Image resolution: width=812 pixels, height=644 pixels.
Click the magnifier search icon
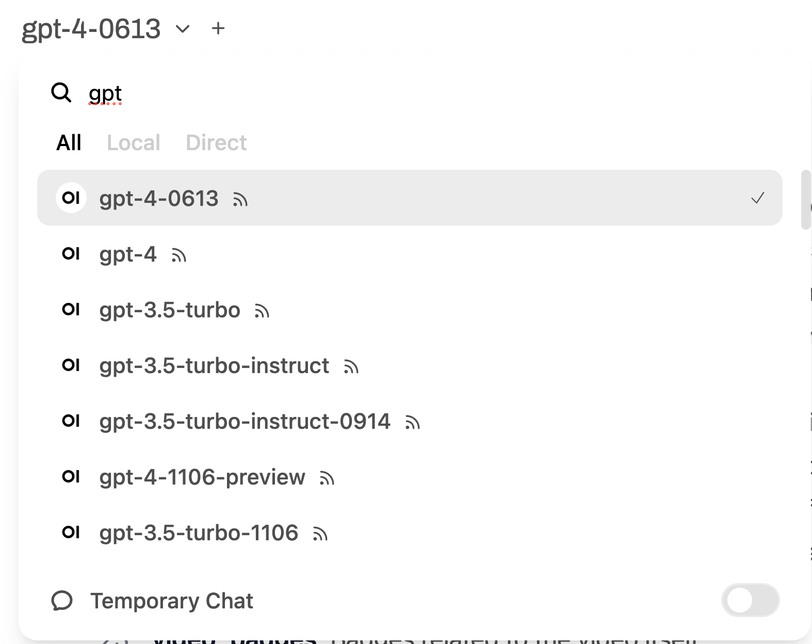[61, 93]
